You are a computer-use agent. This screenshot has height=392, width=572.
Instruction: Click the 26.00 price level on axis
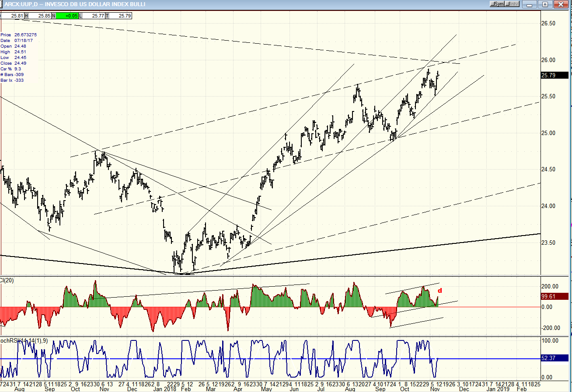coord(549,60)
